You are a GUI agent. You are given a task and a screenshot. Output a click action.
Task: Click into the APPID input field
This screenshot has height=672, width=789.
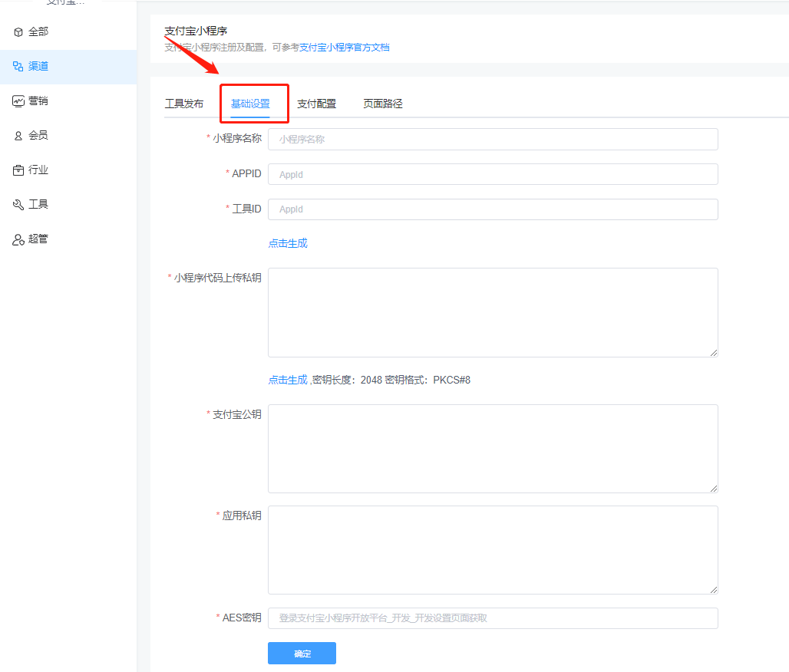[x=493, y=175]
